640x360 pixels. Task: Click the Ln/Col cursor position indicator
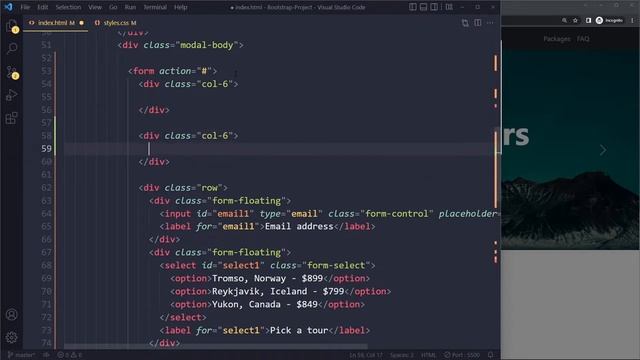(x=366, y=355)
